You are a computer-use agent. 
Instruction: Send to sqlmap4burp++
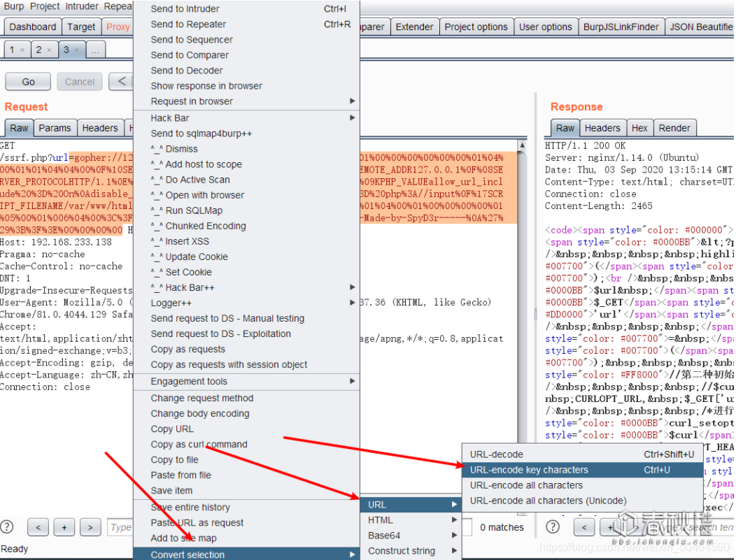click(x=246, y=134)
